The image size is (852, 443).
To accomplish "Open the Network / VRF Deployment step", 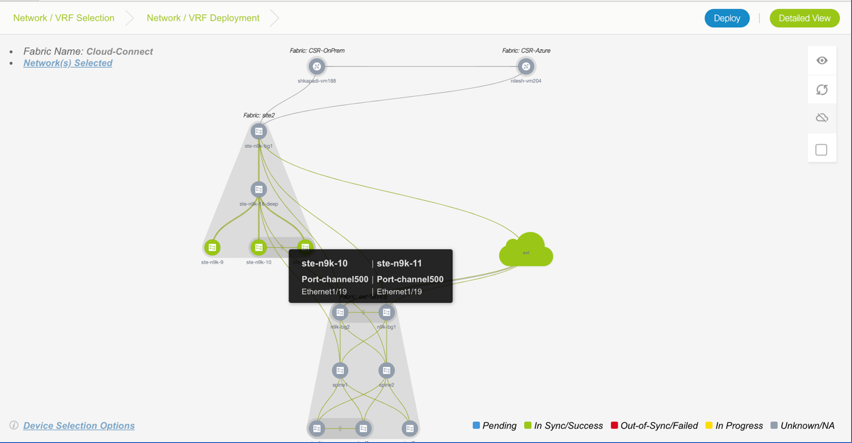I will [x=203, y=18].
